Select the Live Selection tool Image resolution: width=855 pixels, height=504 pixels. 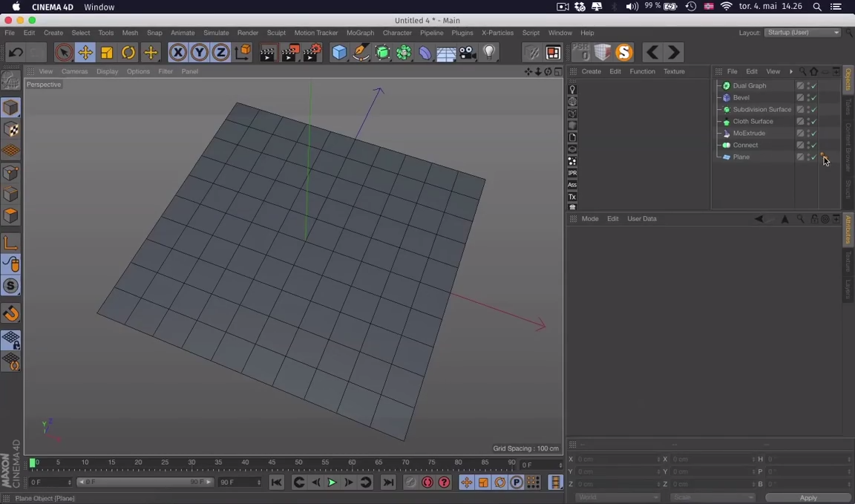(x=64, y=53)
